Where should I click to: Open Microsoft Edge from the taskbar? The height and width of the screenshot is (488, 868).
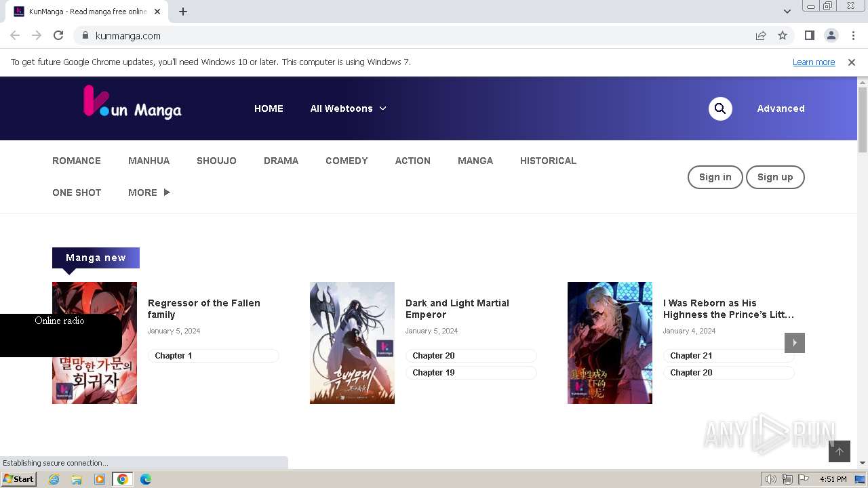[x=146, y=479]
